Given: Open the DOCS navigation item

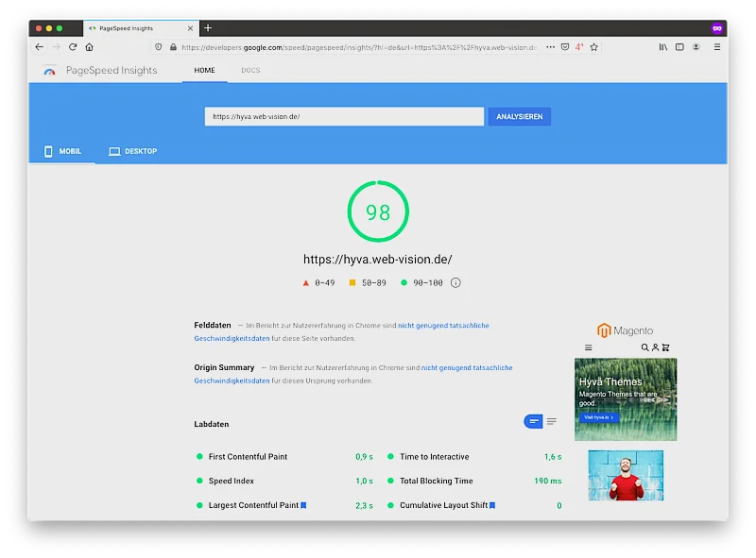Looking at the screenshot, I should [250, 71].
